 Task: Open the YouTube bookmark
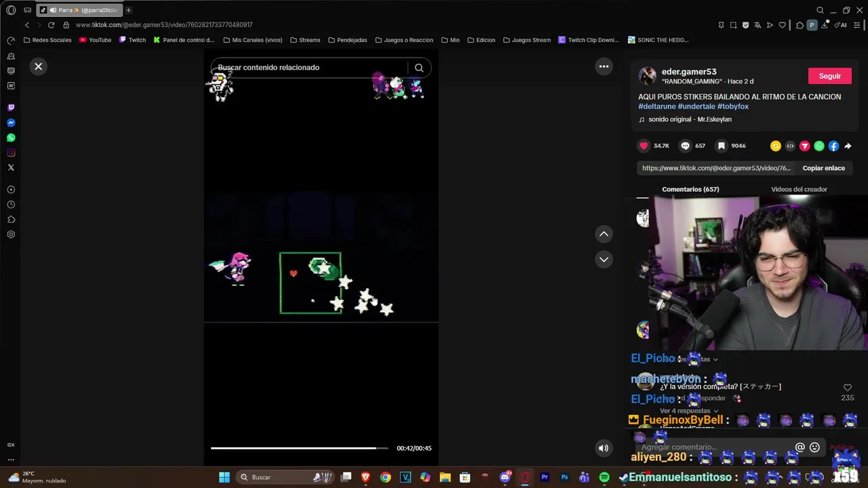95,40
